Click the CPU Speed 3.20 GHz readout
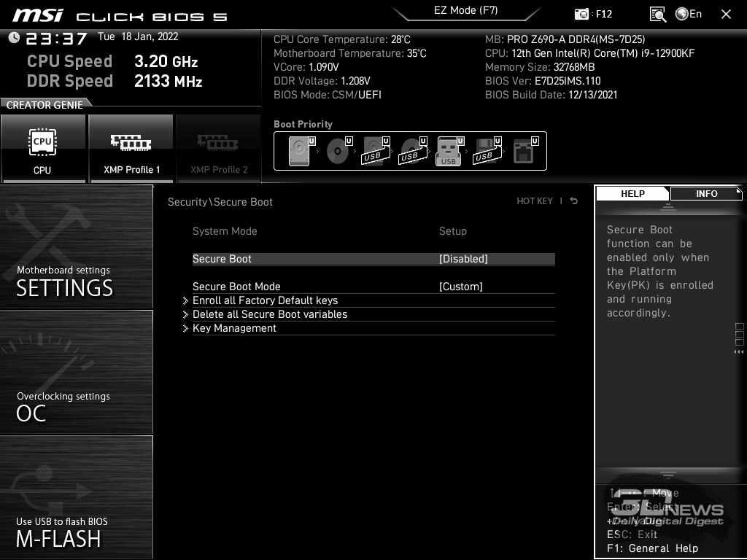Image resolution: width=747 pixels, height=560 pixels. (x=112, y=61)
